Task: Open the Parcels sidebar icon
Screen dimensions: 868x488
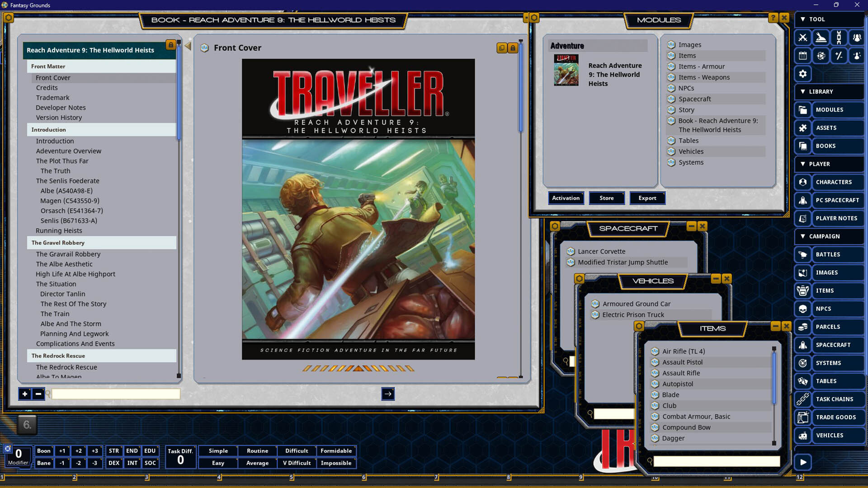Action: click(803, 327)
